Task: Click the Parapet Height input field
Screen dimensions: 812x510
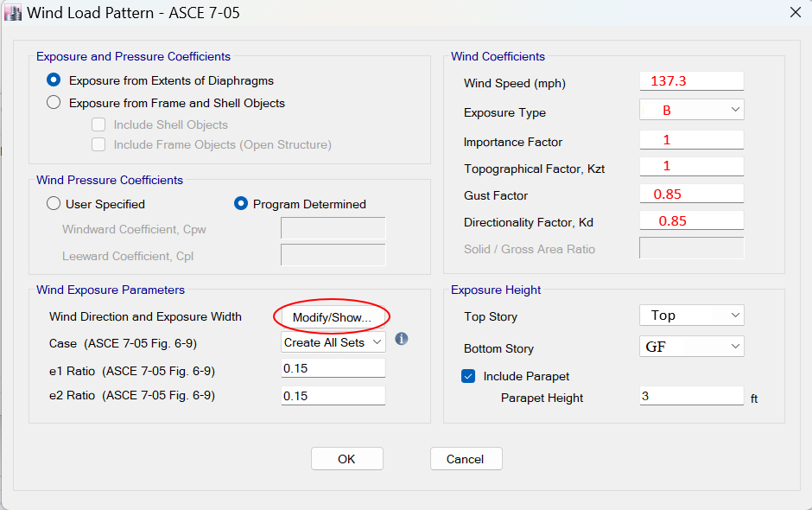Action: click(691, 396)
